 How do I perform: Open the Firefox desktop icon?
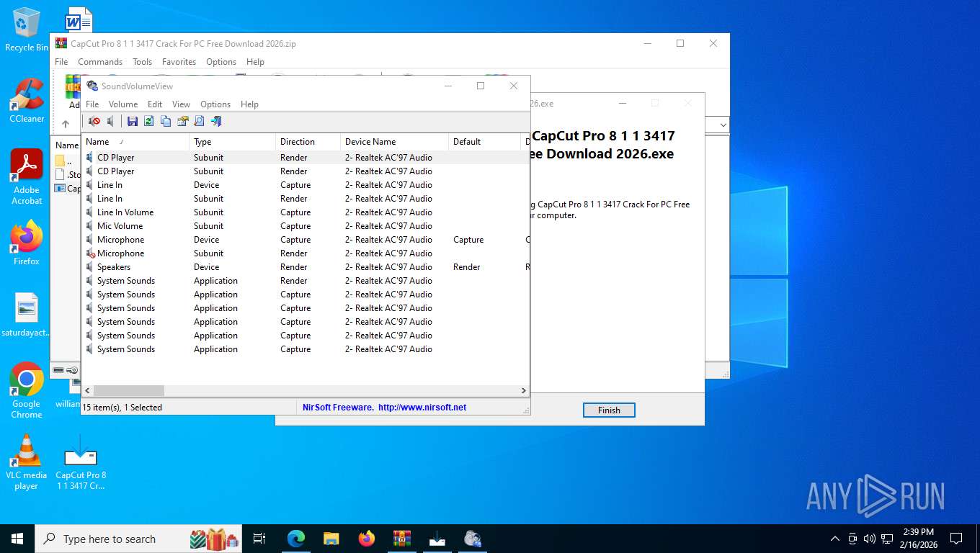click(27, 243)
